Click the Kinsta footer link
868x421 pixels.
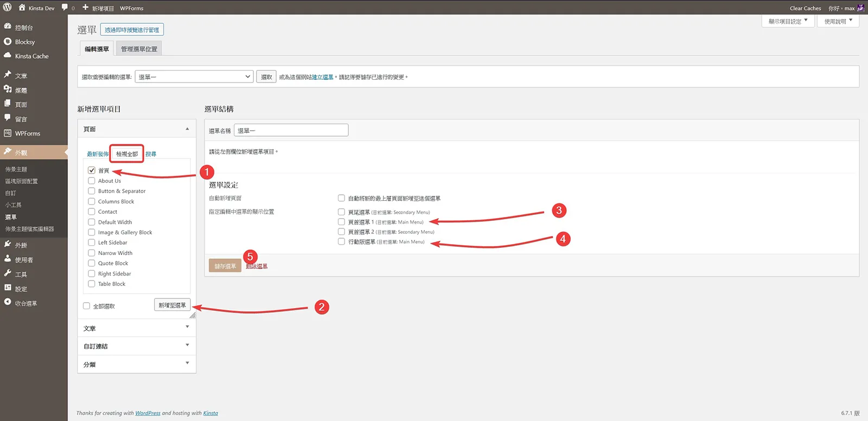point(210,413)
